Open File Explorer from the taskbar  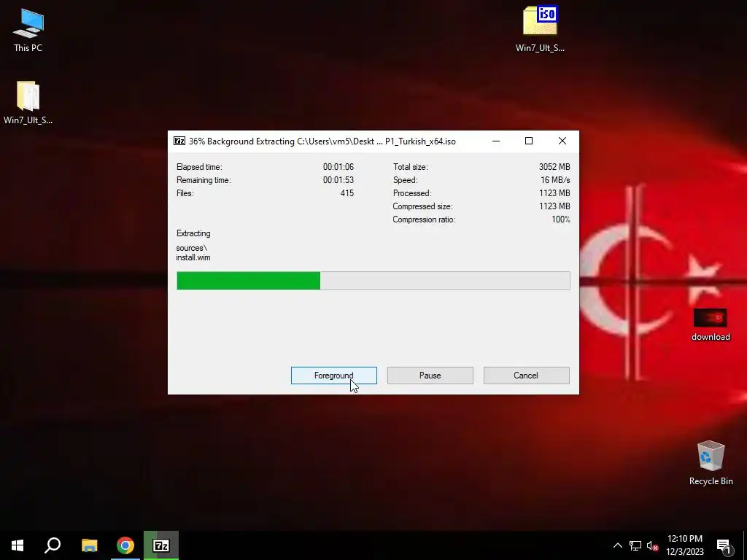[89, 545]
